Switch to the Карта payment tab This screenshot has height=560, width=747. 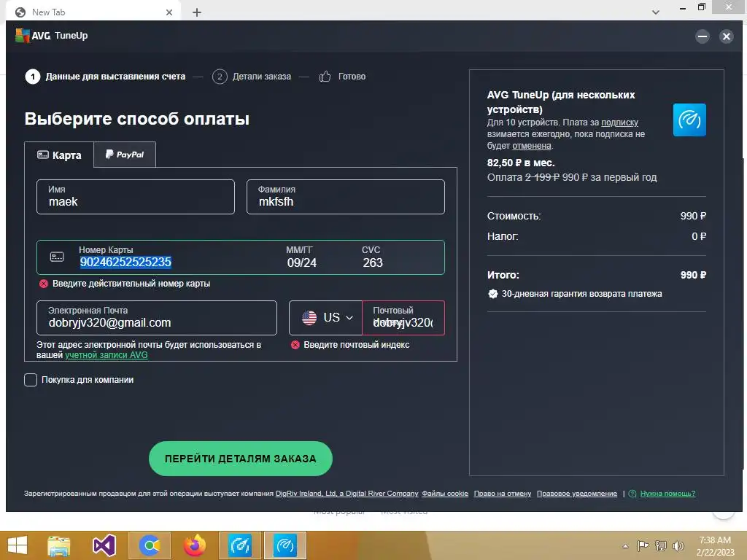click(x=59, y=155)
